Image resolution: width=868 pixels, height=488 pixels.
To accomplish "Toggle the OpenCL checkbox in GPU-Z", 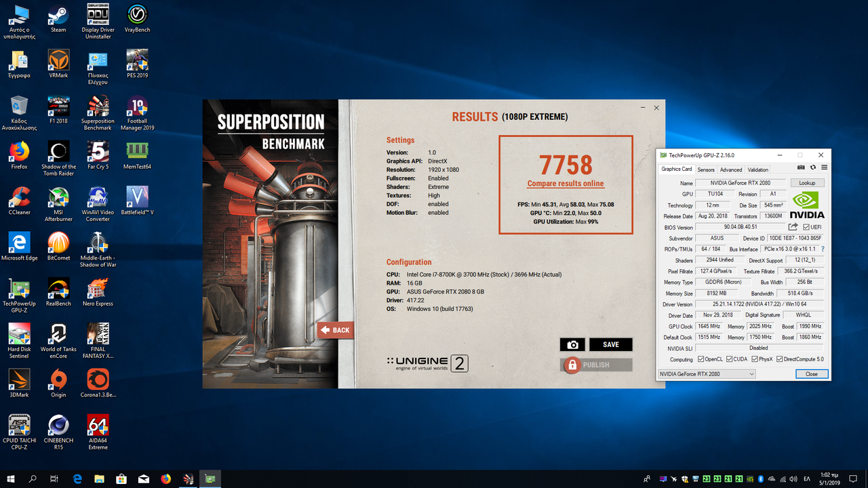I will pyautogui.click(x=701, y=359).
